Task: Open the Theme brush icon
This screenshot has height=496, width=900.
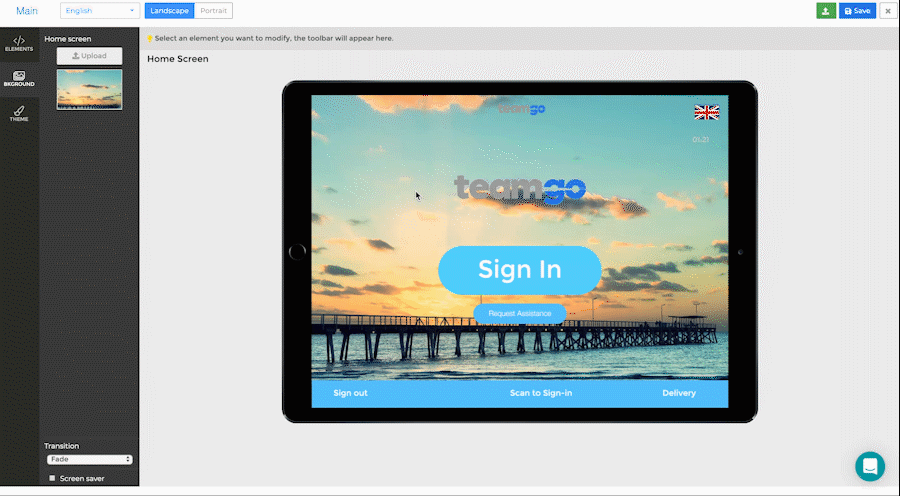Action: pos(19,113)
